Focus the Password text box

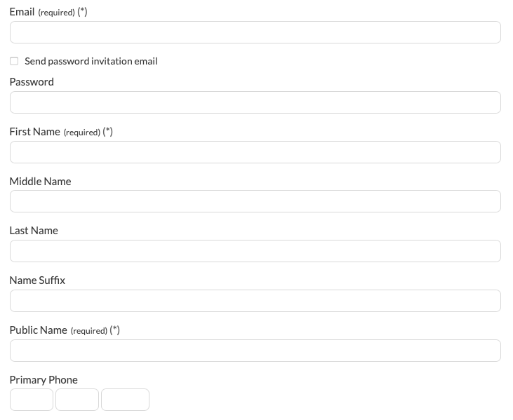[x=255, y=102]
